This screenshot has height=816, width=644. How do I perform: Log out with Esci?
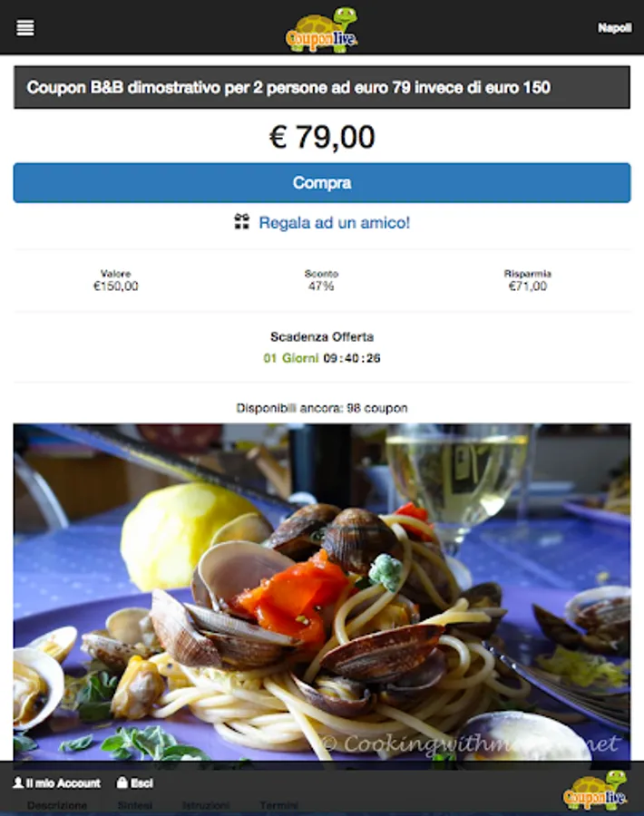141,782
